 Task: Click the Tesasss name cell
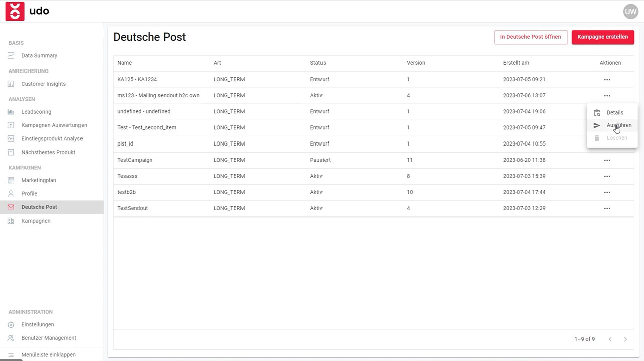pos(127,176)
